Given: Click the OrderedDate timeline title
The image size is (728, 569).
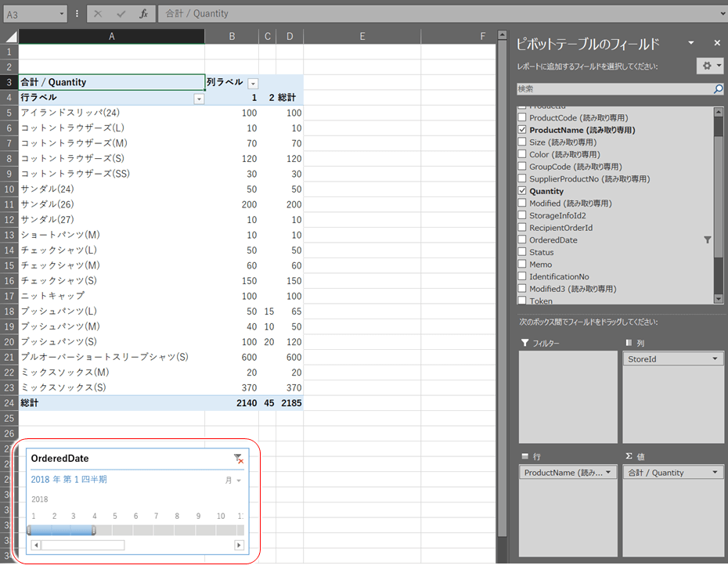Looking at the screenshot, I should (60, 458).
